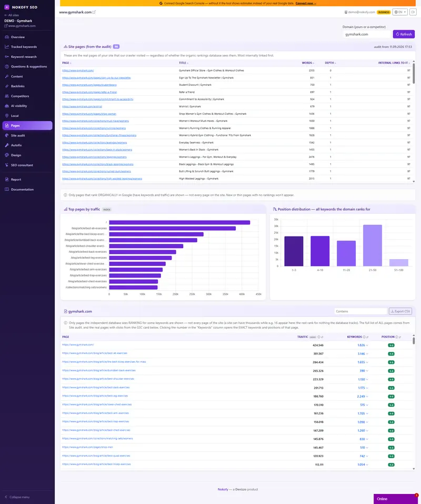The width and height of the screenshot is (421, 504).
Task: Click the Online chat widget
Action: coord(396,499)
